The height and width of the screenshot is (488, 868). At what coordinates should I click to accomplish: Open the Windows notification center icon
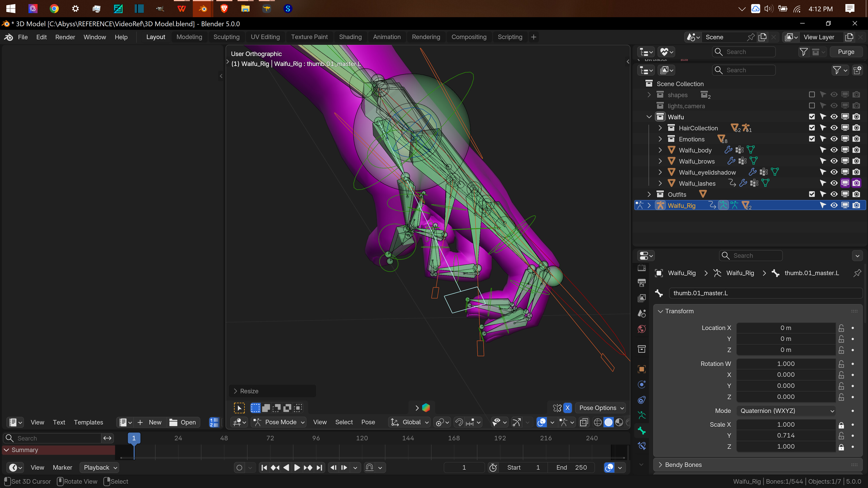point(850,9)
